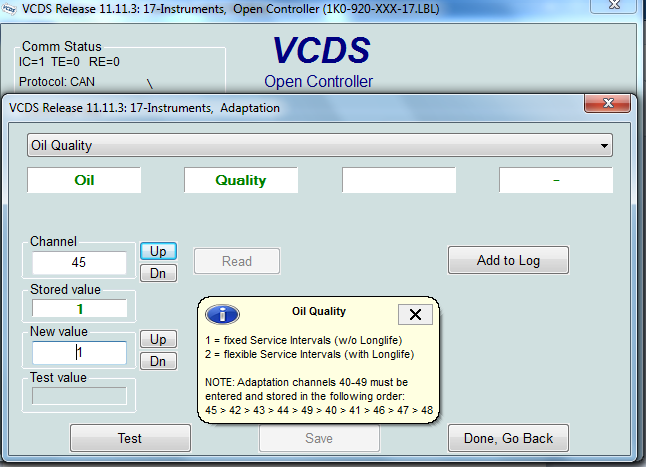Close the Oil Quality info balloon
Image resolution: width=646 pixels, height=467 pixels.
point(415,315)
